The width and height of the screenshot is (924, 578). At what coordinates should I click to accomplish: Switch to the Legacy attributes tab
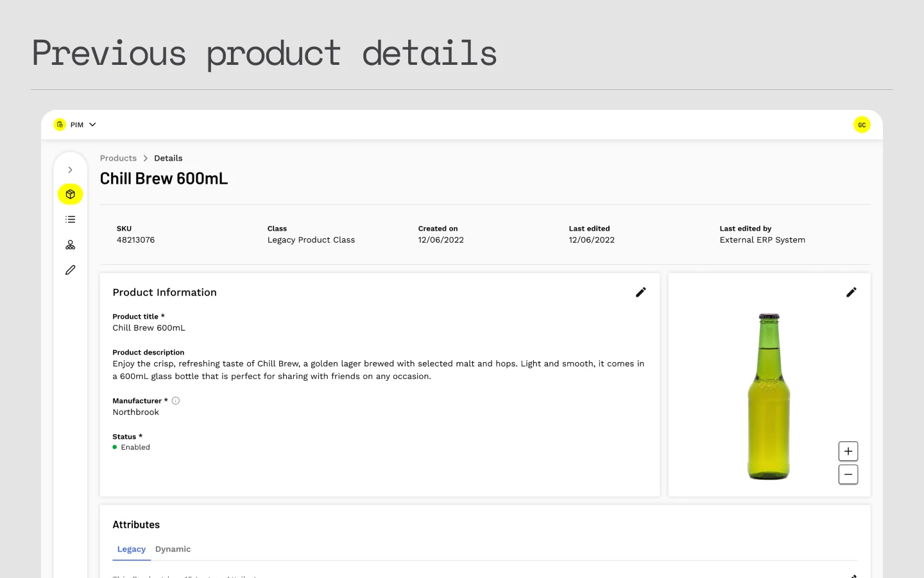(132, 549)
